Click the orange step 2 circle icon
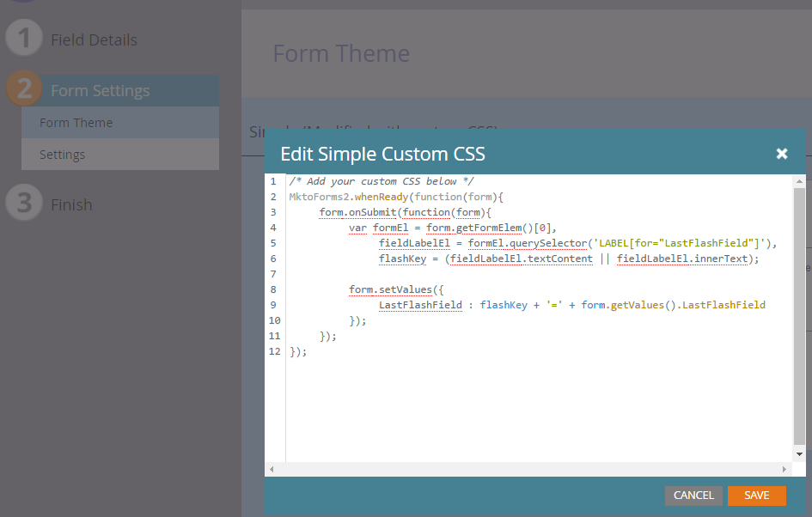 point(25,90)
